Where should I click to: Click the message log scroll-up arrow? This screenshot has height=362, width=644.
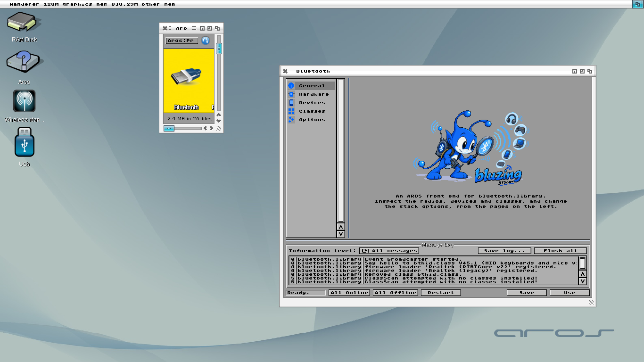pos(583,274)
